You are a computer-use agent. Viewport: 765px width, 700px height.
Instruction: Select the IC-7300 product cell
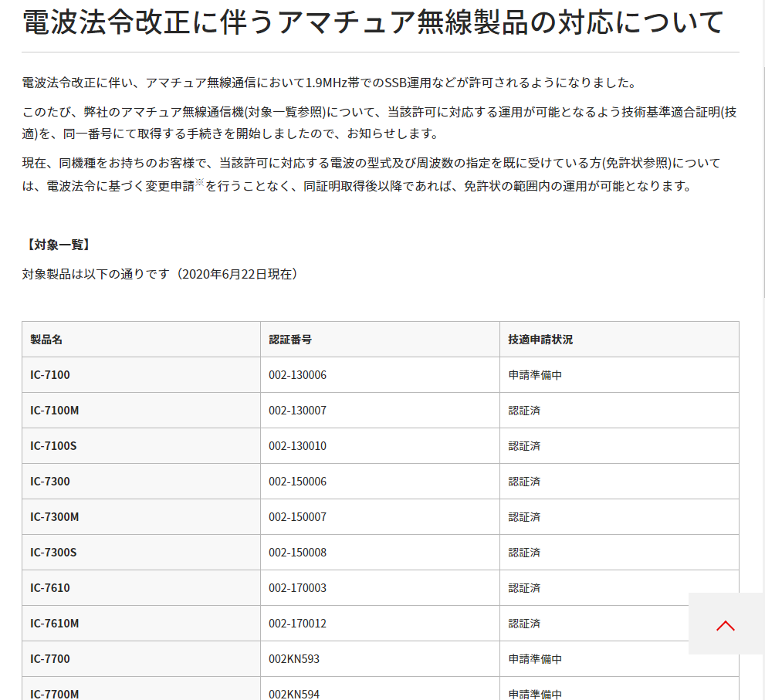(141, 482)
